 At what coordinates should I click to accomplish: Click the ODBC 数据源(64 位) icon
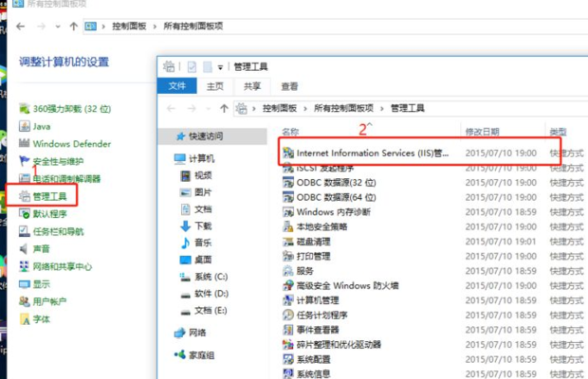(x=288, y=197)
